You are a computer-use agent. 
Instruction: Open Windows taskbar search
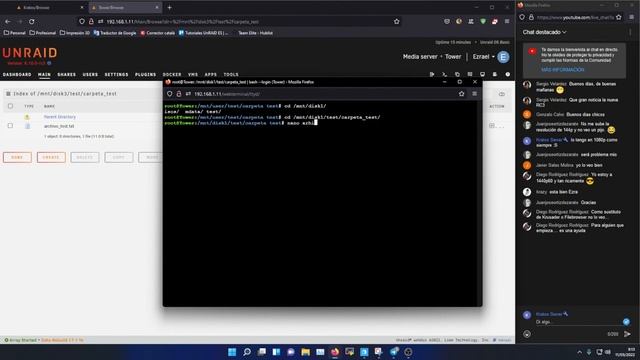click(x=247, y=352)
